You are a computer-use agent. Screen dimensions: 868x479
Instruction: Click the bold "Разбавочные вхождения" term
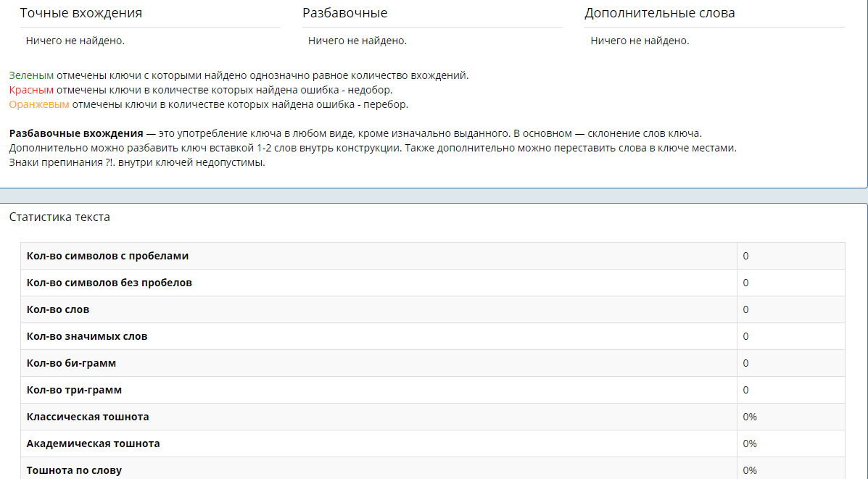[76, 133]
